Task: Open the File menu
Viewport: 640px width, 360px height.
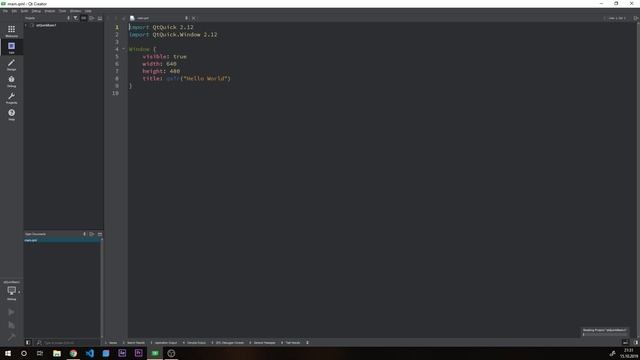Action: [5, 11]
